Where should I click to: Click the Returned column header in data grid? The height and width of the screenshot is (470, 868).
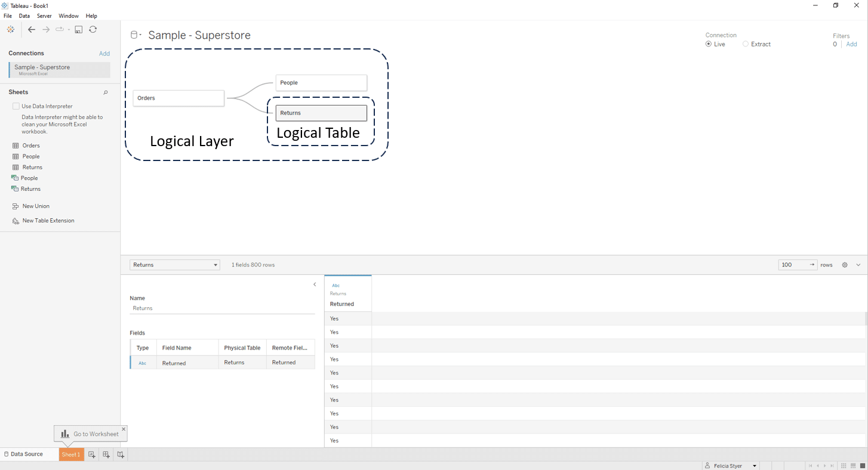pos(342,304)
